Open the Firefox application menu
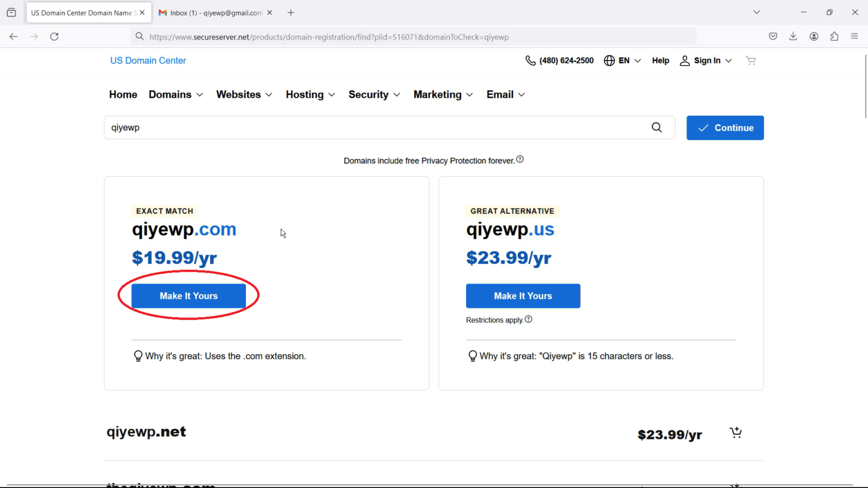This screenshot has height=488, width=868. click(x=854, y=37)
